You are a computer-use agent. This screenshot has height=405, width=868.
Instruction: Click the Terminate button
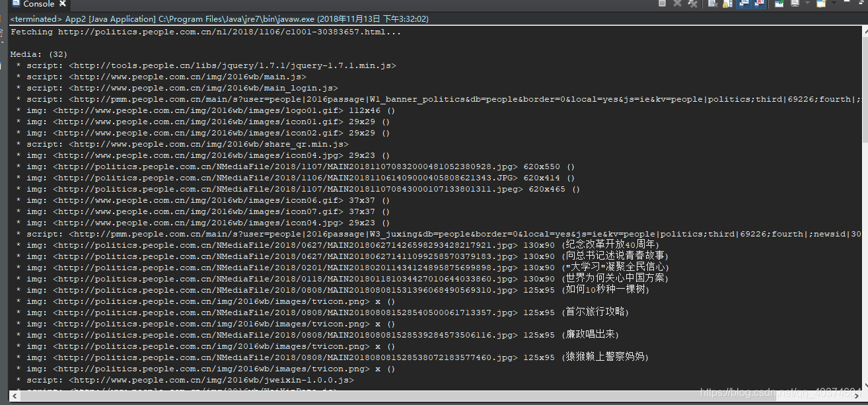[662, 5]
